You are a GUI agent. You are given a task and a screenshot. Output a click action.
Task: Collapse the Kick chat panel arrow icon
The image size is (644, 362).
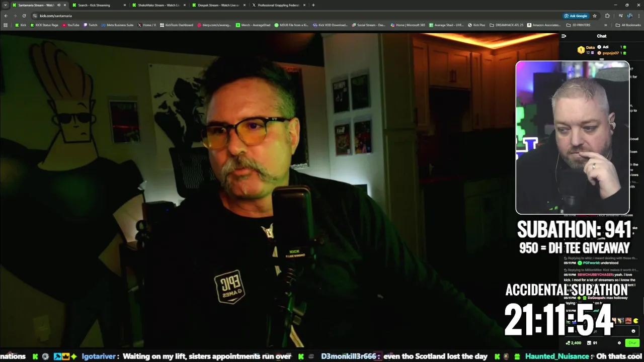(x=563, y=36)
